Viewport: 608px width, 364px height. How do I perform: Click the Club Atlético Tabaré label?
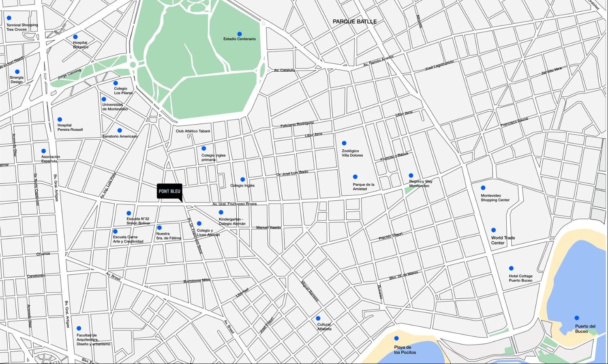click(x=193, y=131)
